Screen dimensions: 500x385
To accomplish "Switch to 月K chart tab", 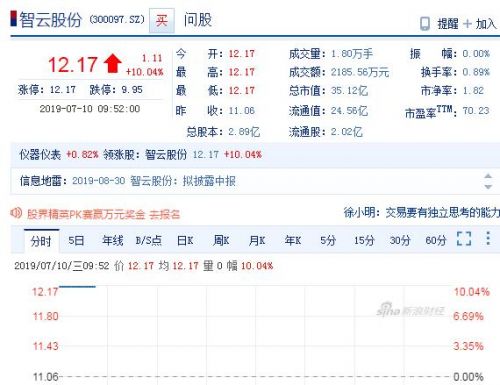I will (x=257, y=240).
